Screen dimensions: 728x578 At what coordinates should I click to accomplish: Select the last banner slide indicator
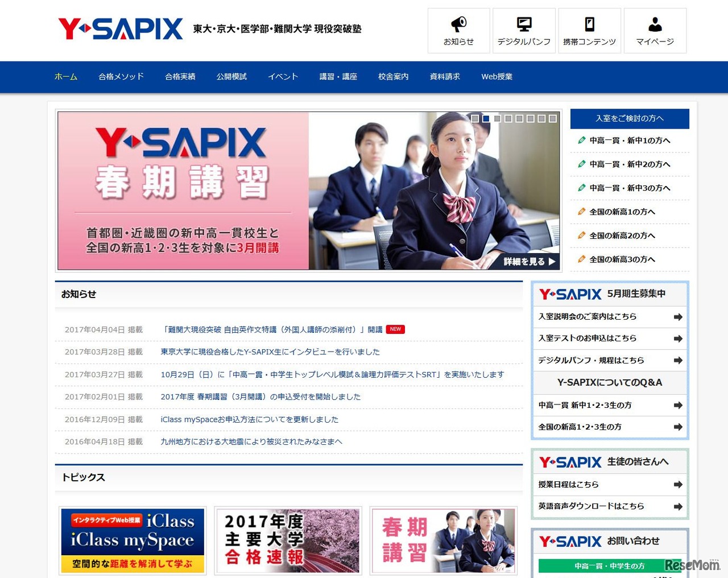point(552,118)
